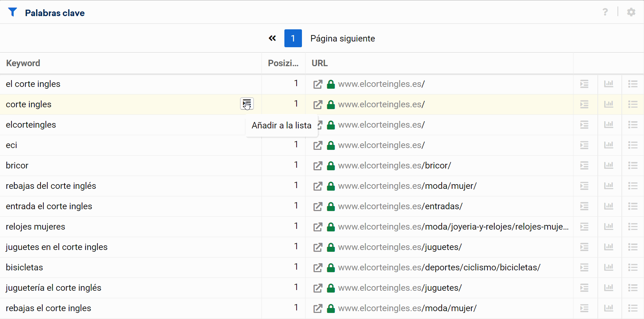The height and width of the screenshot is (319, 644).
Task: Click external link icon for juguetería row
Action: [x=318, y=288]
